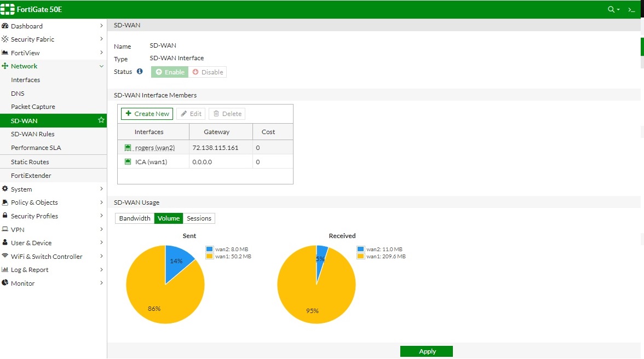Expand the Dashboard menu chevron

(x=101, y=26)
